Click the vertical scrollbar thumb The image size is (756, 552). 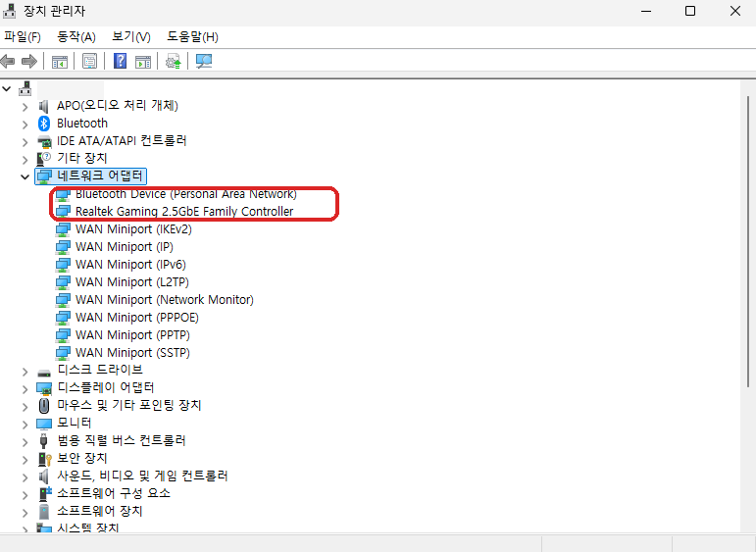pos(748,241)
